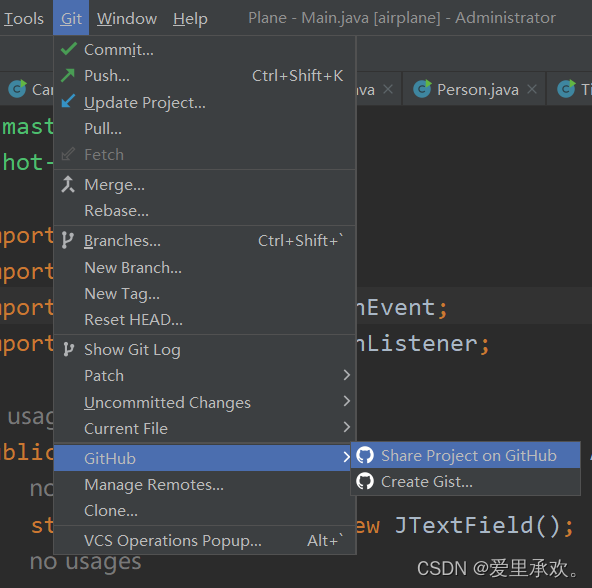Click GitHub logo beside Share Project

pyautogui.click(x=365, y=455)
